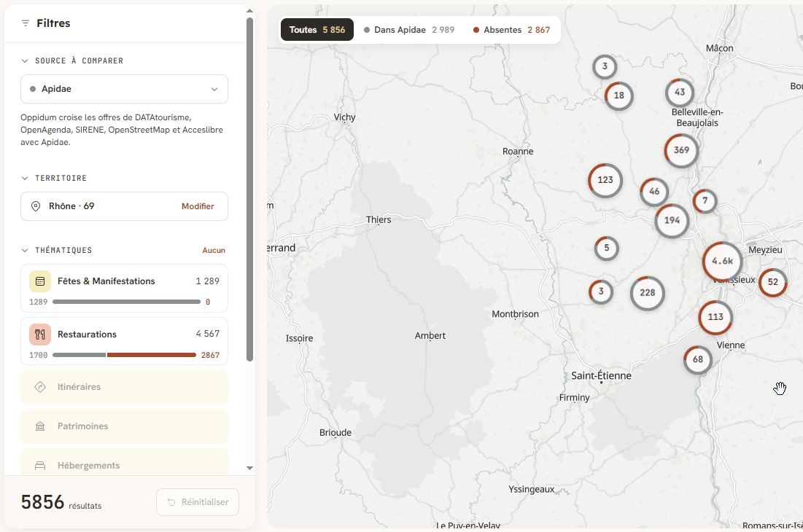The height and width of the screenshot is (532, 803).
Task: Click Aucun to deselect all thematics
Action: [x=214, y=250]
